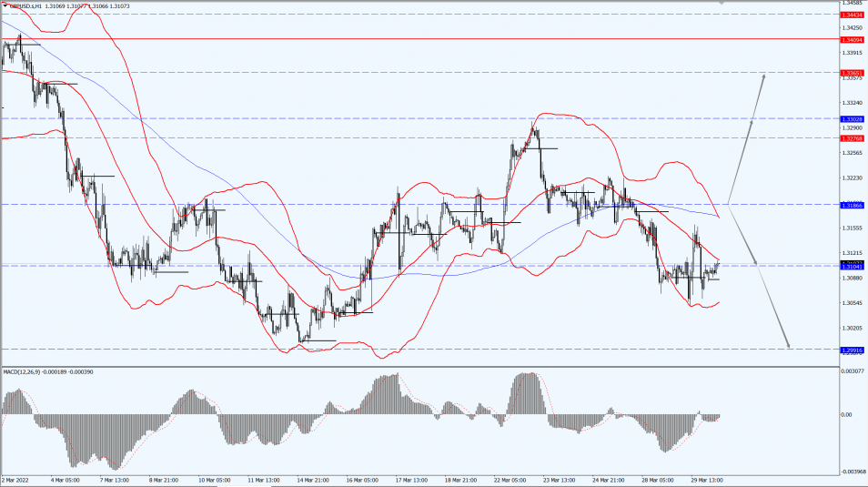868x487 pixels.
Task: Click the red 1.33651 price tag
Action: tap(853, 72)
